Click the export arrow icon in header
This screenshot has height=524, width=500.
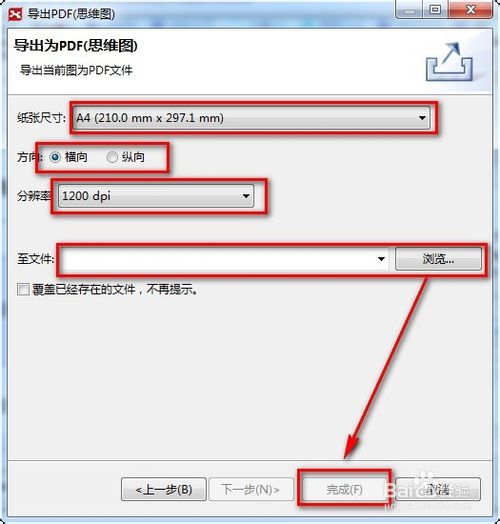tap(450, 61)
